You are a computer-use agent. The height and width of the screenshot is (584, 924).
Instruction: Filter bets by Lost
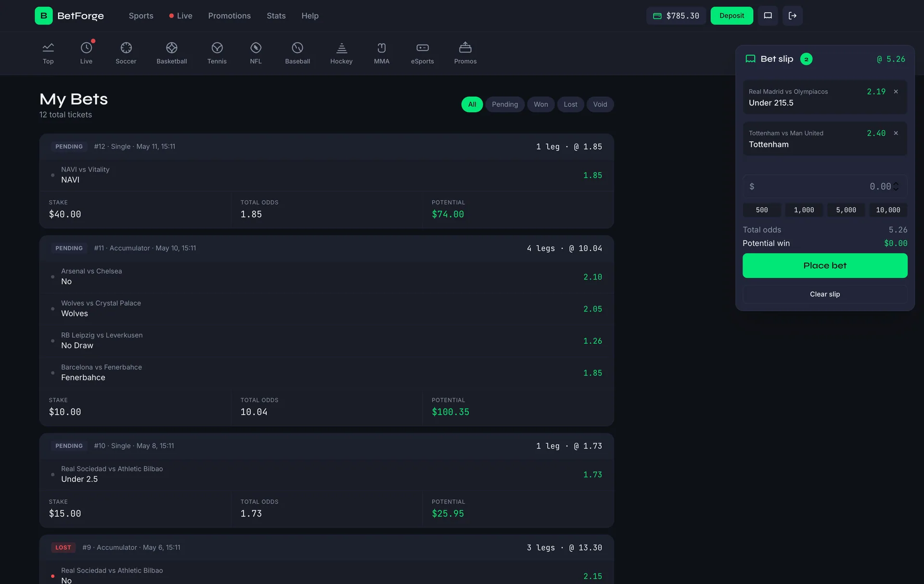click(x=571, y=104)
